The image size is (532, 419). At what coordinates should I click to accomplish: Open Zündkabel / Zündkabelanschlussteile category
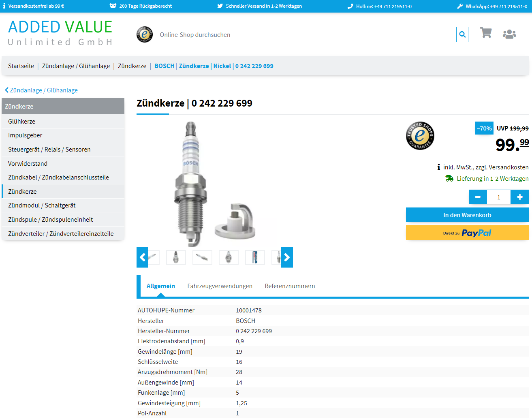pyautogui.click(x=63, y=177)
